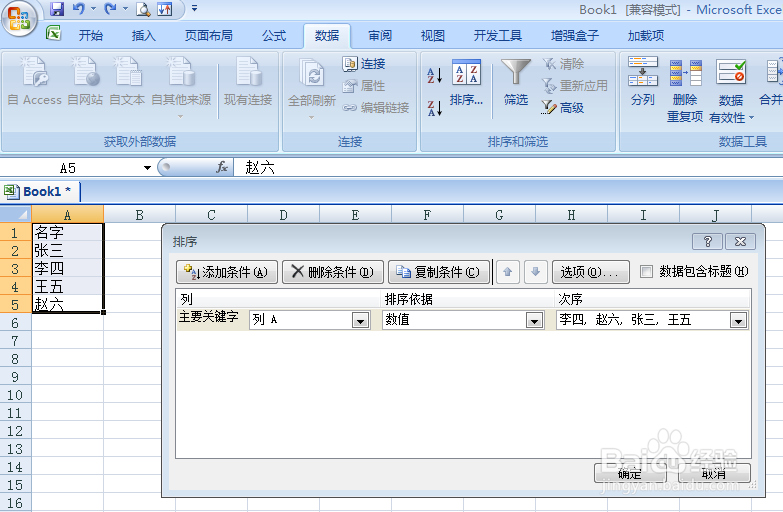Select cell A1 名字
The width and height of the screenshot is (783, 512).
(67, 232)
